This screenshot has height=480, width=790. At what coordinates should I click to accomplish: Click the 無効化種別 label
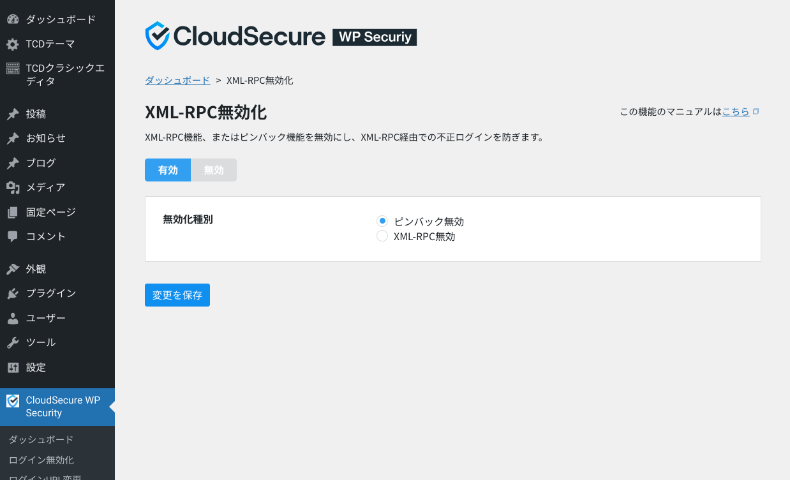(188, 220)
